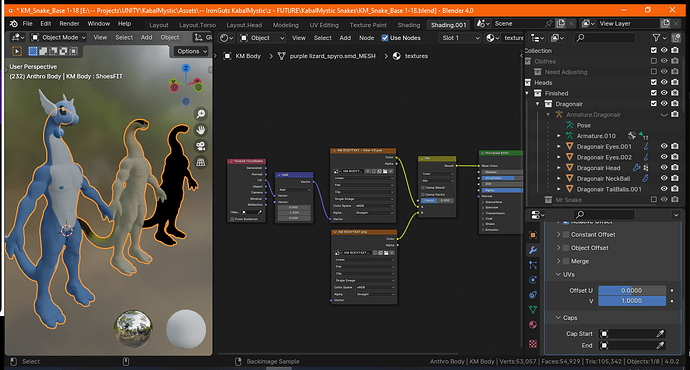Switch perspective/orthographic grid gizmo
Screen dimensions: 690x370
pyautogui.click(x=201, y=162)
